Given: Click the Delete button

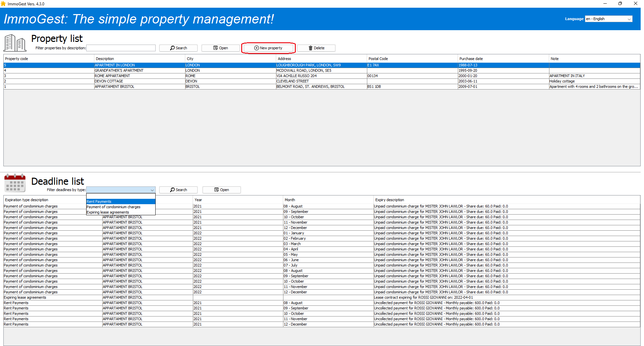Looking at the screenshot, I should click(x=316, y=48).
